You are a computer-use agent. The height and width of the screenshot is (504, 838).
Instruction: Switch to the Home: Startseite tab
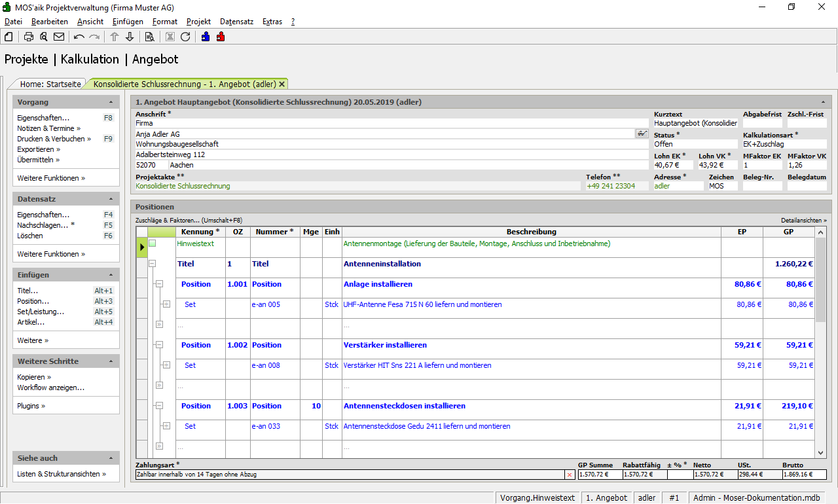[x=50, y=84]
